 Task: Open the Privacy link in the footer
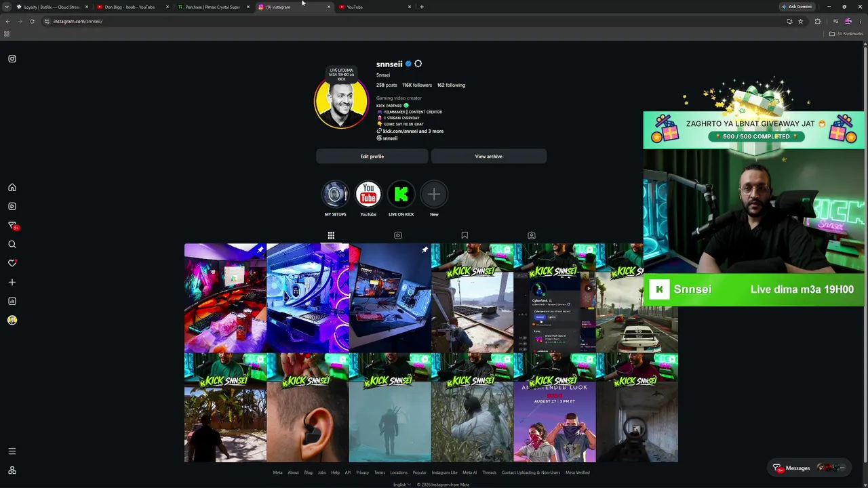pyautogui.click(x=362, y=473)
